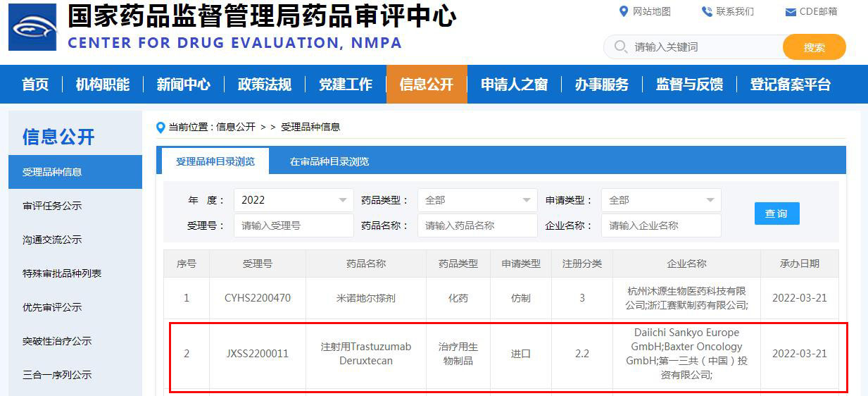Screen dimensions: 868x396
Task: Open 办事服务 navigation item
Action: coord(602,85)
